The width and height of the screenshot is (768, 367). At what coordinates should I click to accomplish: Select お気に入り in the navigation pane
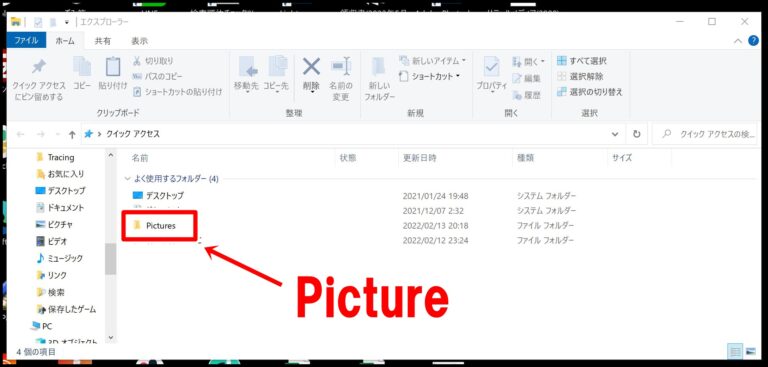coord(60,174)
